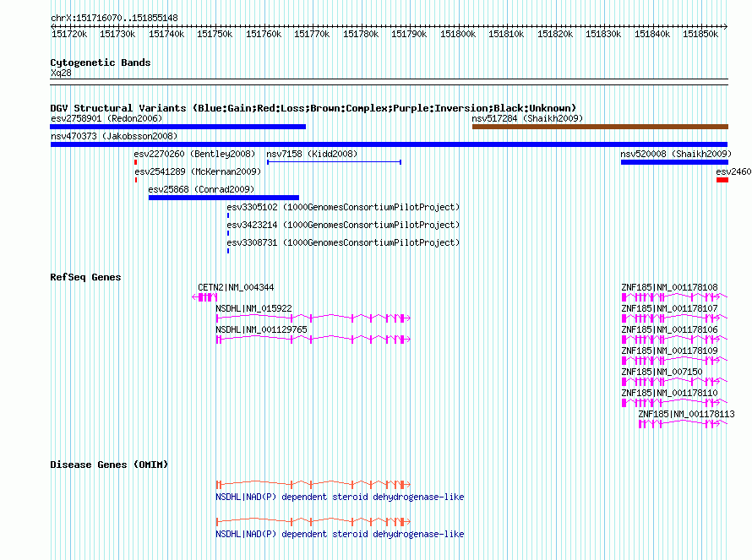Viewport: 752px width, 560px height.
Task: Click the esv2758901 (Redon2006) blue gain bar
Action: [178, 127]
